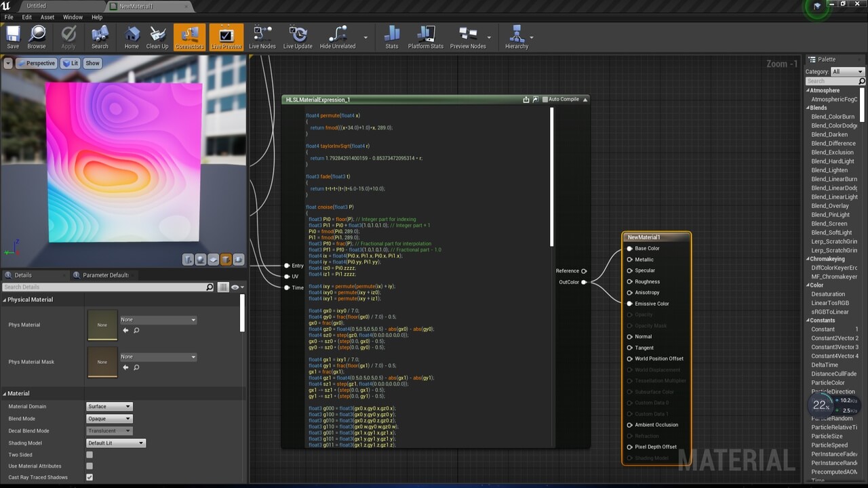This screenshot has width=868, height=488.
Task: Open the Asset menu
Action: (47, 17)
